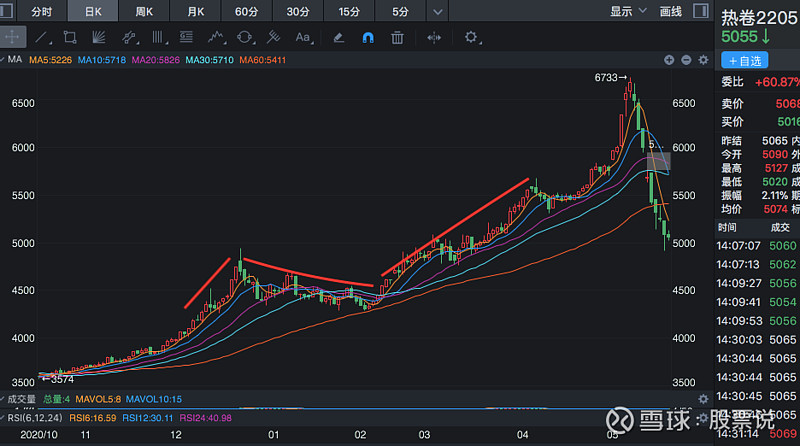Click the 画线 drawing button
This screenshot has width=800, height=446.
pos(671,12)
